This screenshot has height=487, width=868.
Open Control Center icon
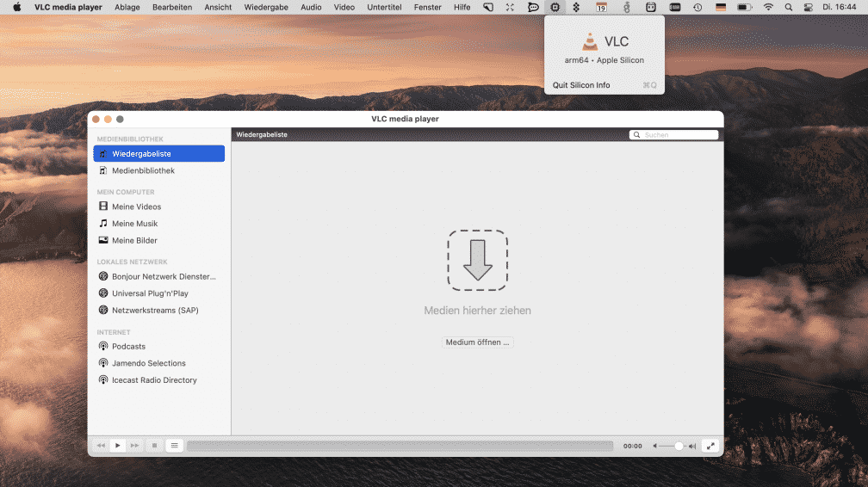pyautogui.click(x=809, y=7)
